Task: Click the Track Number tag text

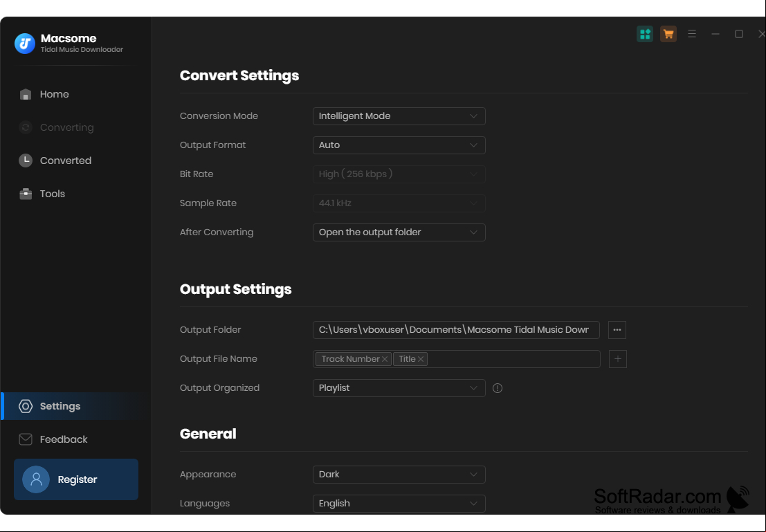Action: [x=350, y=359]
